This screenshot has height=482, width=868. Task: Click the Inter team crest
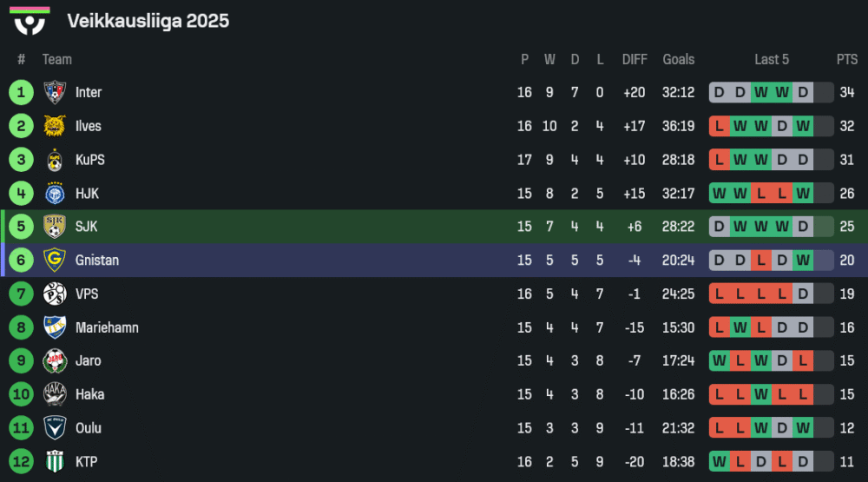click(x=55, y=92)
